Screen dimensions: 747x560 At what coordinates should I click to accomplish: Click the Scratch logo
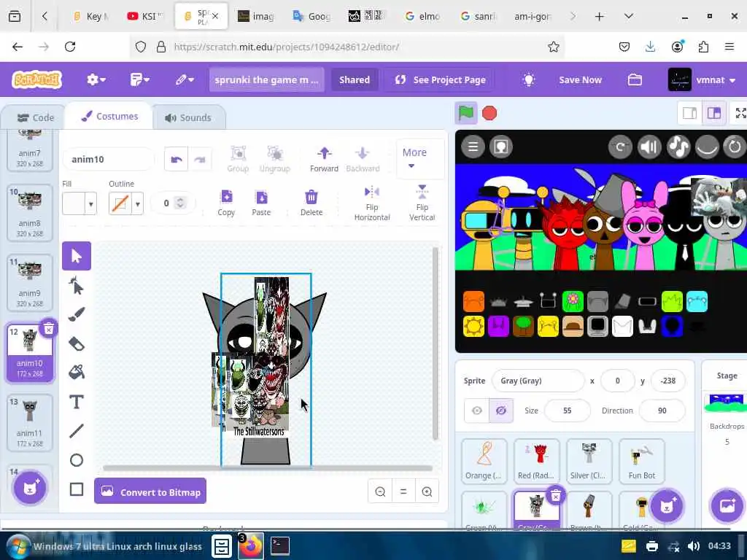click(x=37, y=79)
